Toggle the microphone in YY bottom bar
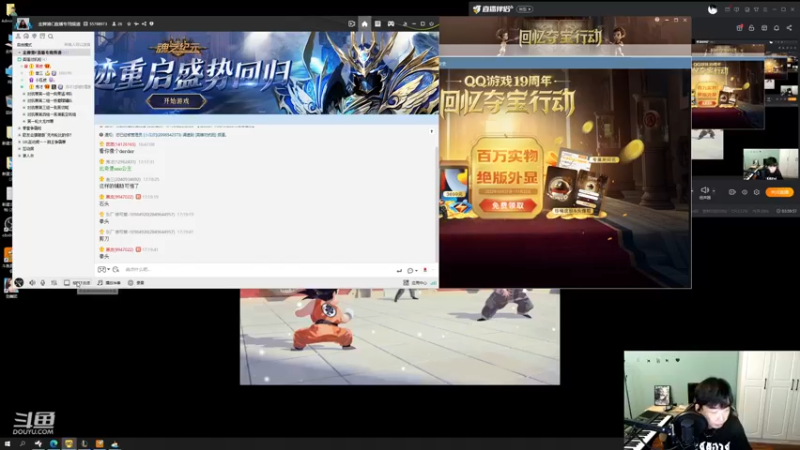800x450 pixels. (43, 283)
